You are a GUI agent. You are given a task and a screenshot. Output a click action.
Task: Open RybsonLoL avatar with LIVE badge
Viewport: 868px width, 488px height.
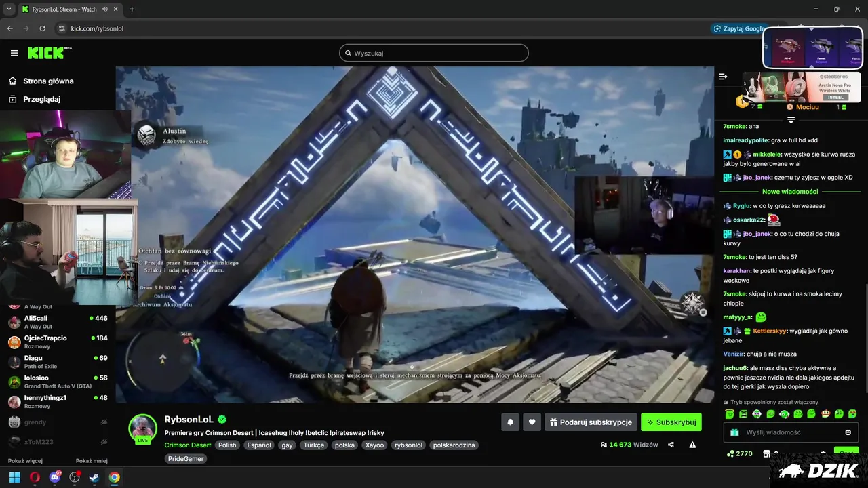(x=143, y=428)
